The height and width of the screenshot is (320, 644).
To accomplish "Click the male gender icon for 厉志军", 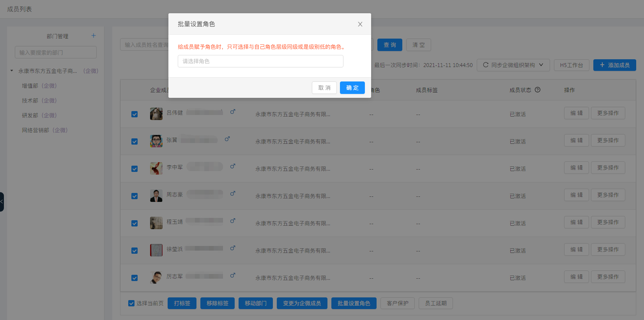I will click(233, 275).
